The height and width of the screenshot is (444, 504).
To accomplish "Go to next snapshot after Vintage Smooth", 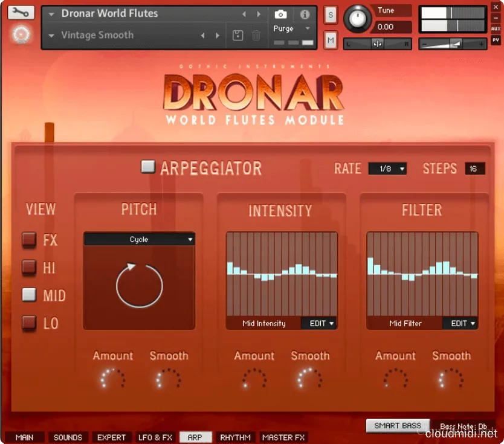I will pyautogui.click(x=218, y=36).
